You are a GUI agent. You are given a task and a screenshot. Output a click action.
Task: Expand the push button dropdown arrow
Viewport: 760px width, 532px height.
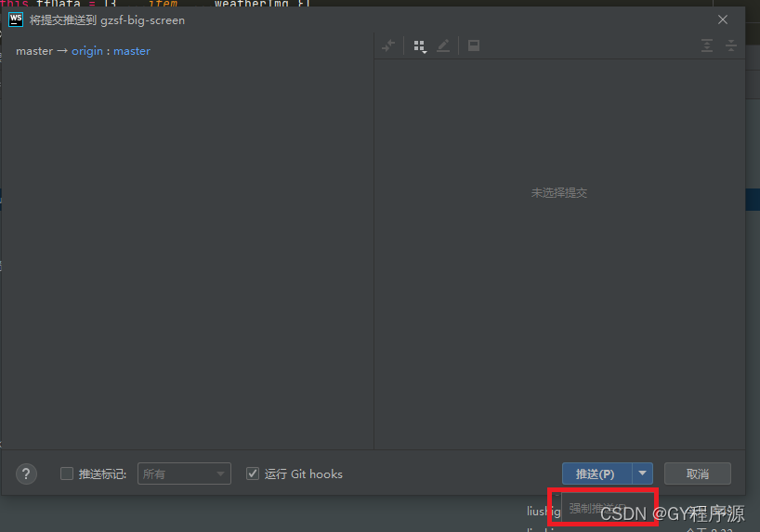click(642, 474)
